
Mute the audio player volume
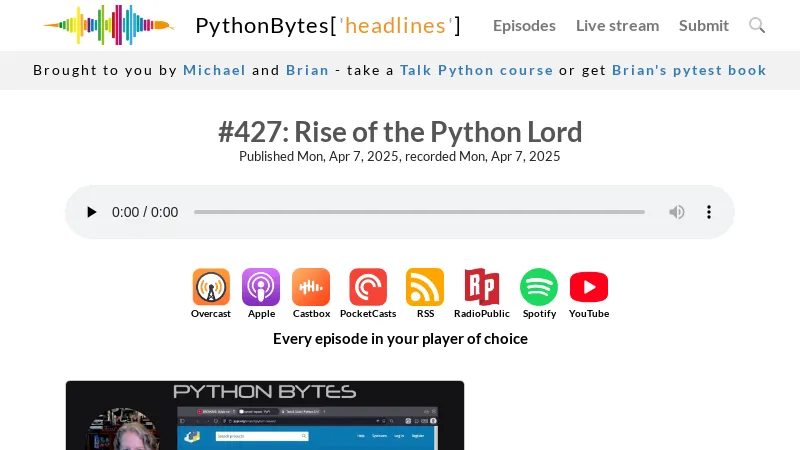(677, 212)
